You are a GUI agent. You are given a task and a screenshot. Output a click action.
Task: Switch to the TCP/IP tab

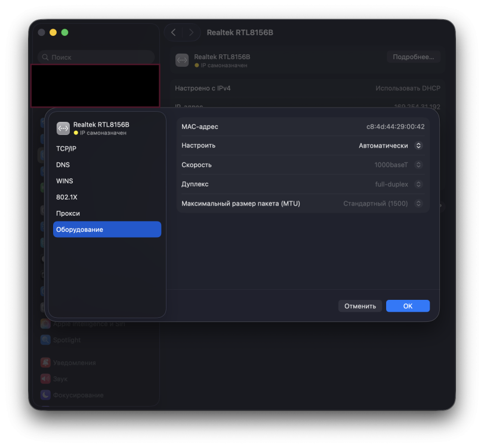point(66,149)
